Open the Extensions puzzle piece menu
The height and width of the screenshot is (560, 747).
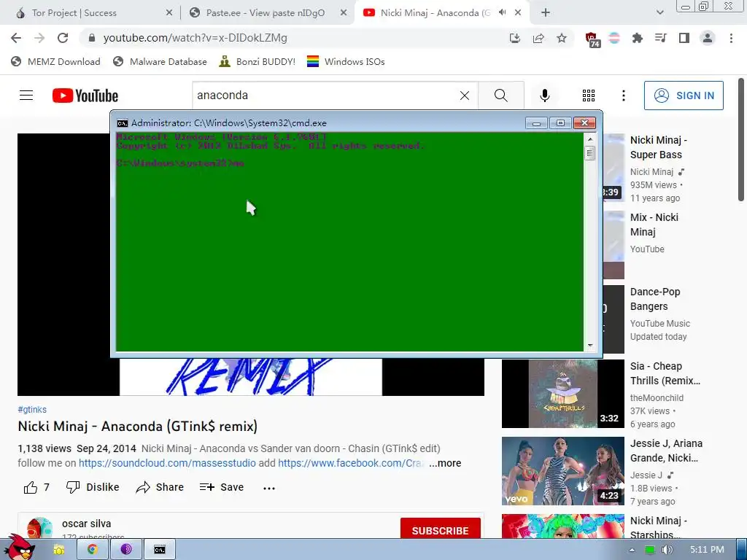pos(637,38)
